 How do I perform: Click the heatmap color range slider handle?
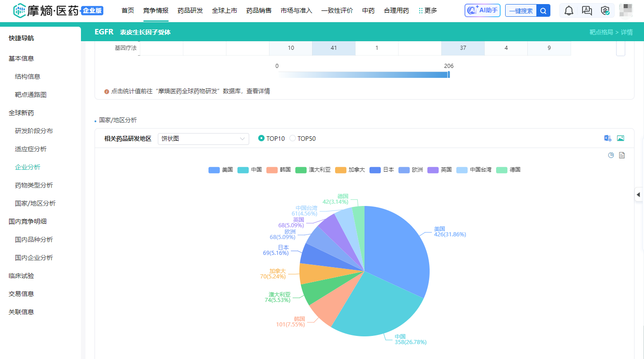click(x=449, y=74)
